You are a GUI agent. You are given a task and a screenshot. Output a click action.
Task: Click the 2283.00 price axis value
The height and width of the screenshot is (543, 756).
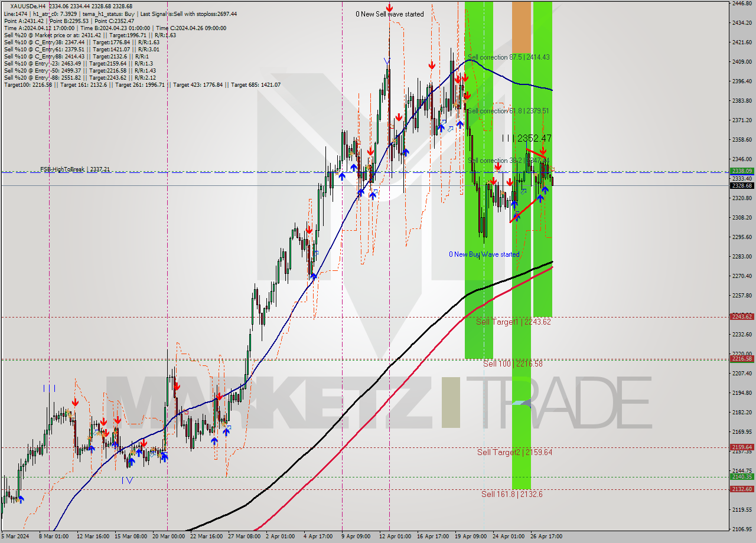742,257
